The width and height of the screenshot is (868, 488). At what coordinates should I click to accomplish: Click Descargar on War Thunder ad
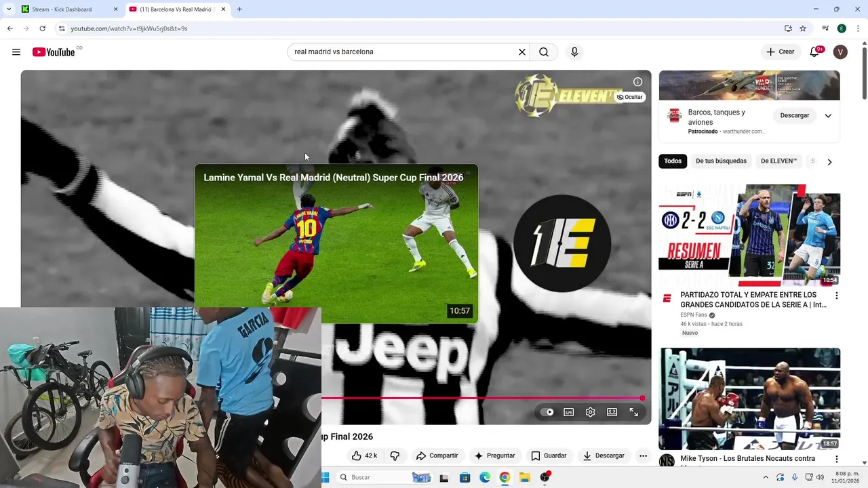click(795, 116)
